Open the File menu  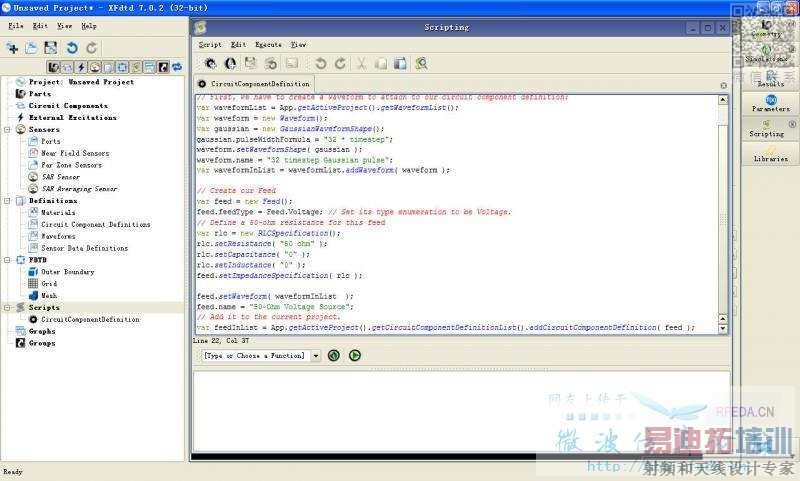point(16,26)
